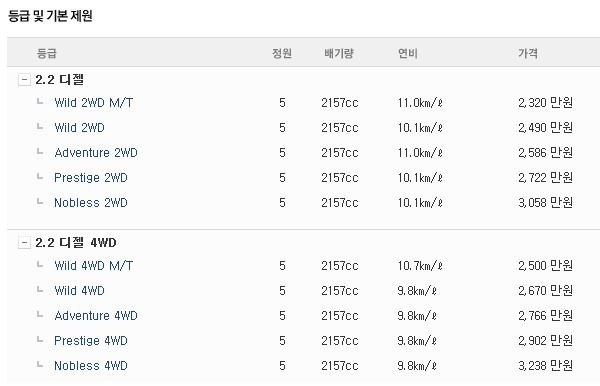Click the 배기량 column header
This screenshot has width=600, height=386.
point(339,53)
